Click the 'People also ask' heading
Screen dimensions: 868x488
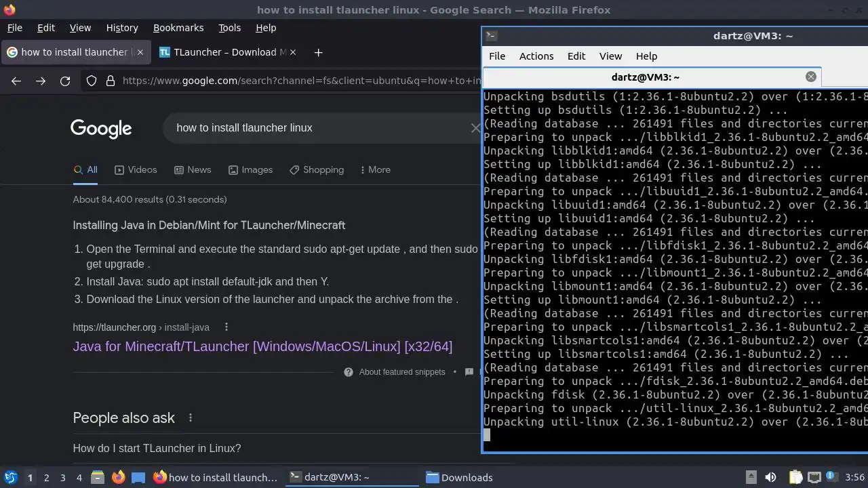(124, 418)
